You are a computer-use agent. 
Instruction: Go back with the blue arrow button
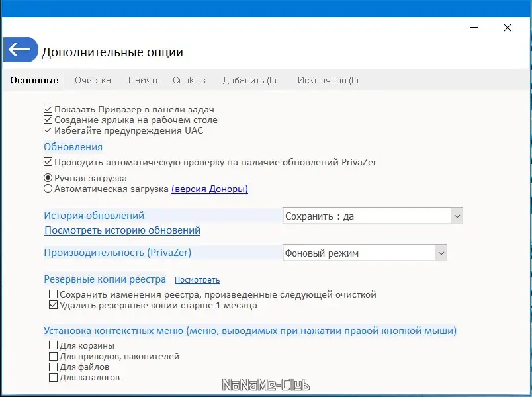click(21, 50)
